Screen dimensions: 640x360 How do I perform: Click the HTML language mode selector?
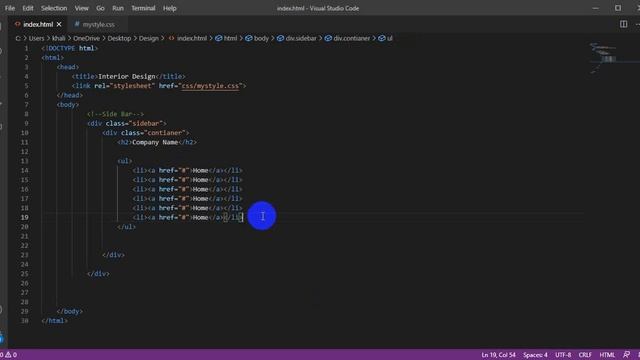pos(607,355)
